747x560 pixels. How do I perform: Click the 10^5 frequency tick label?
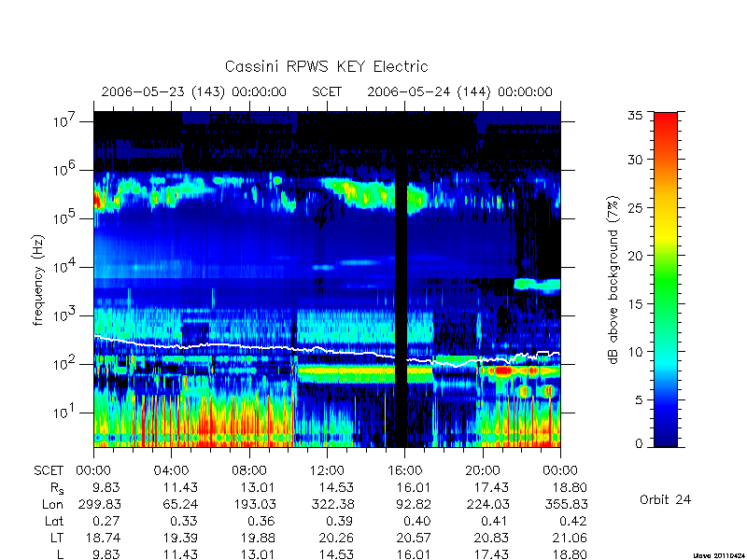point(65,217)
